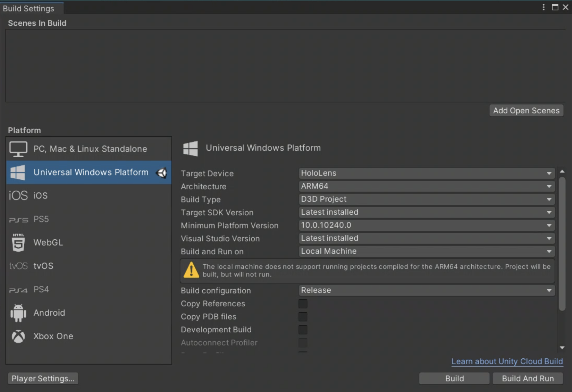Click the Scenes In Build heading

[37, 23]
